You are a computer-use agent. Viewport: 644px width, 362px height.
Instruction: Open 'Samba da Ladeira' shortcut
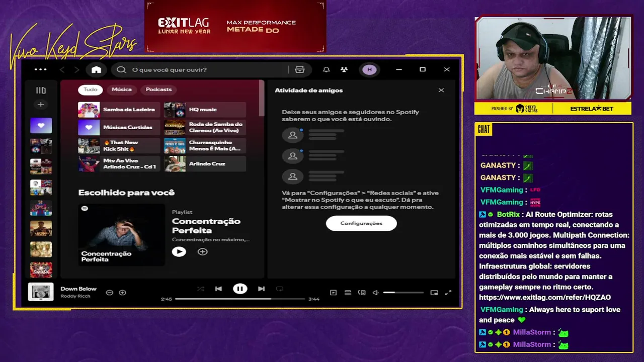[119, 110]
